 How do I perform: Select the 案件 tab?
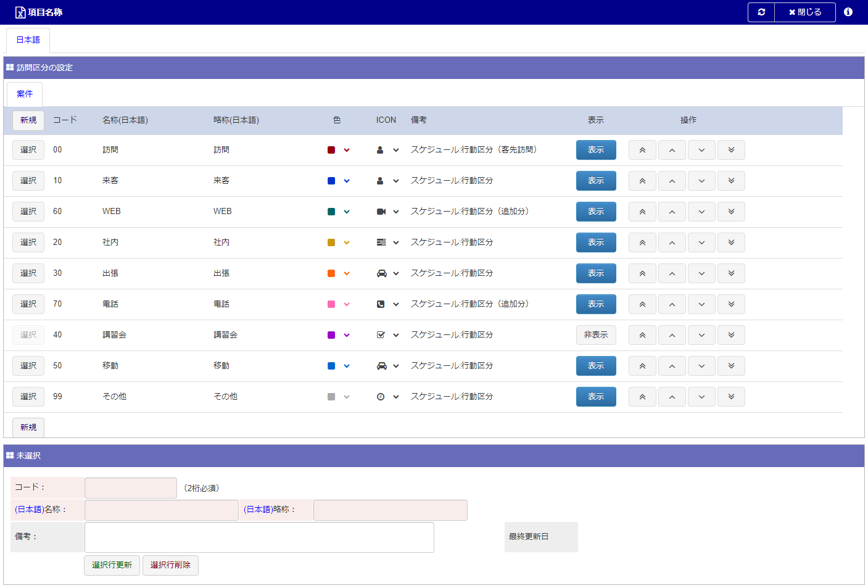coord(25,94)
